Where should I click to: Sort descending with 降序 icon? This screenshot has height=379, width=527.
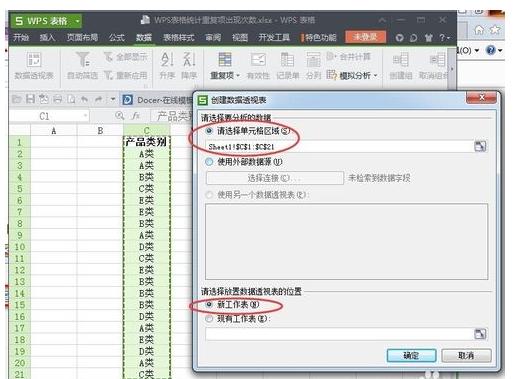189,59
